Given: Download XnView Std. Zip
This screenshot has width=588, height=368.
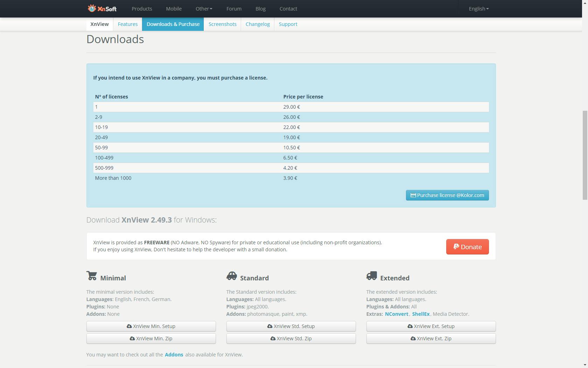Looking at the screenshot, I should click(x=291, y=339).
